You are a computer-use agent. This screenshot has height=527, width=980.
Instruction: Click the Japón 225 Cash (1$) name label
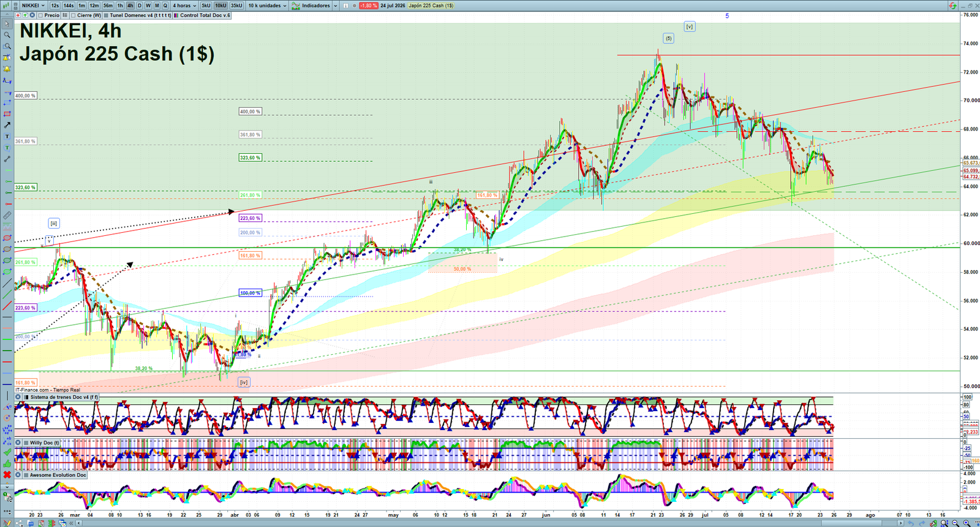431,6
